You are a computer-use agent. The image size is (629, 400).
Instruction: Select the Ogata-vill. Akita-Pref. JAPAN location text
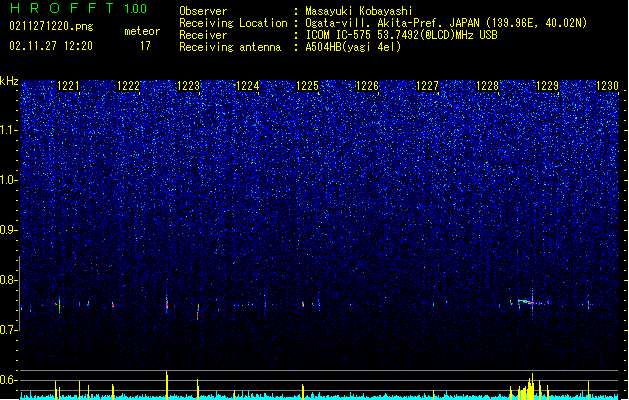coord(446,23)
